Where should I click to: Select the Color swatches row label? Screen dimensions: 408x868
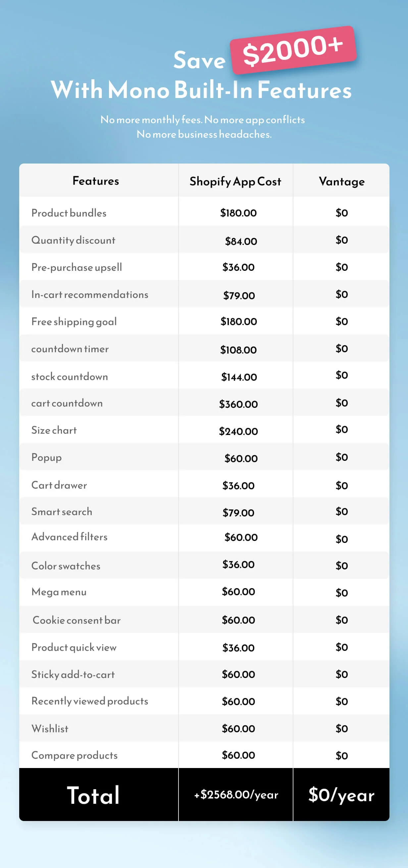tap(66, 566)
